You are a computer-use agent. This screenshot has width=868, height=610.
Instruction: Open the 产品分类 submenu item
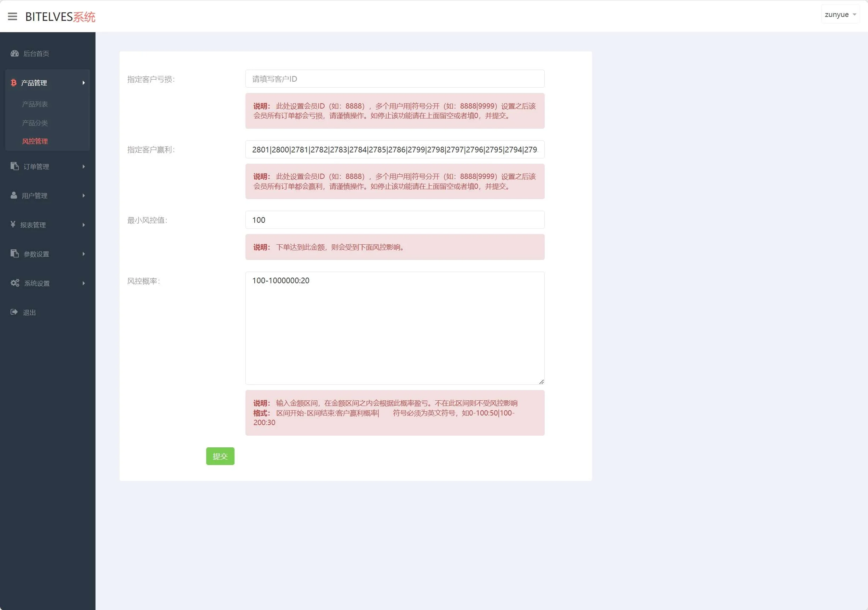(x=35, y=123)
